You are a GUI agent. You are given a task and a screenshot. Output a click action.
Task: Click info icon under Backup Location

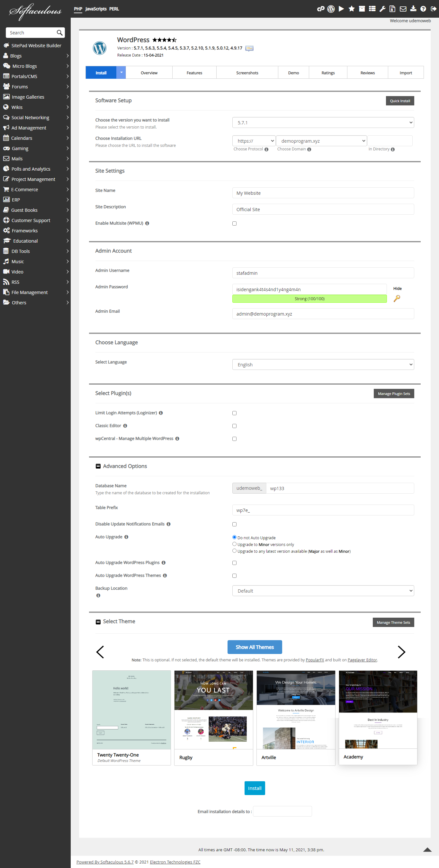point(98,595)
